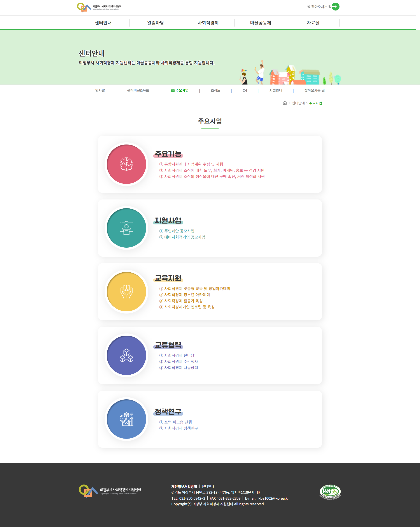Click the teal podium speaker icon
Viewport: 420px width, 527px height.
[126, 228]
